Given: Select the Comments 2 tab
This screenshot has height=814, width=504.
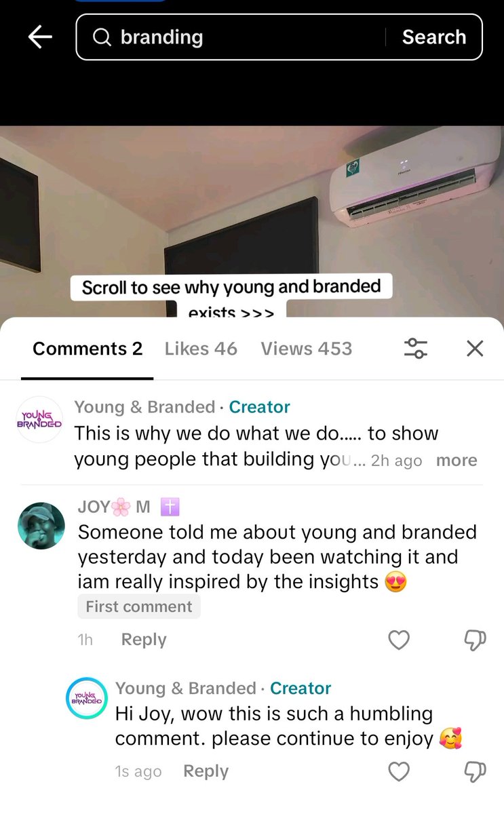Looking at the screenshot, I should point(88,349).
